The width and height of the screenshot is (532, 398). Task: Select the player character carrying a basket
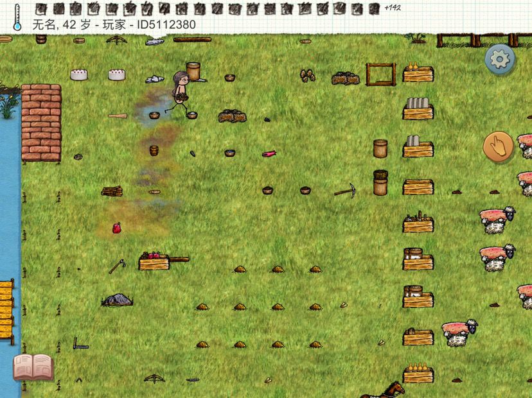point(179,93)
